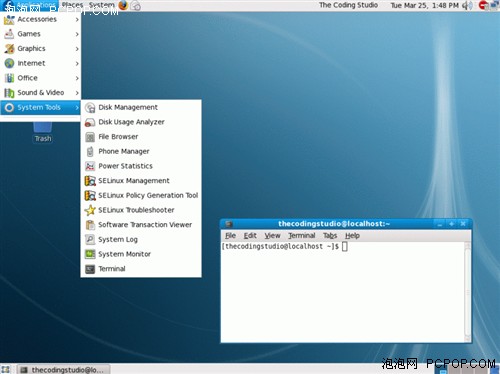The height and width of the screenshot is (374, 500).
Task: Open the Trash desktop icon
Action: [43, 132]
